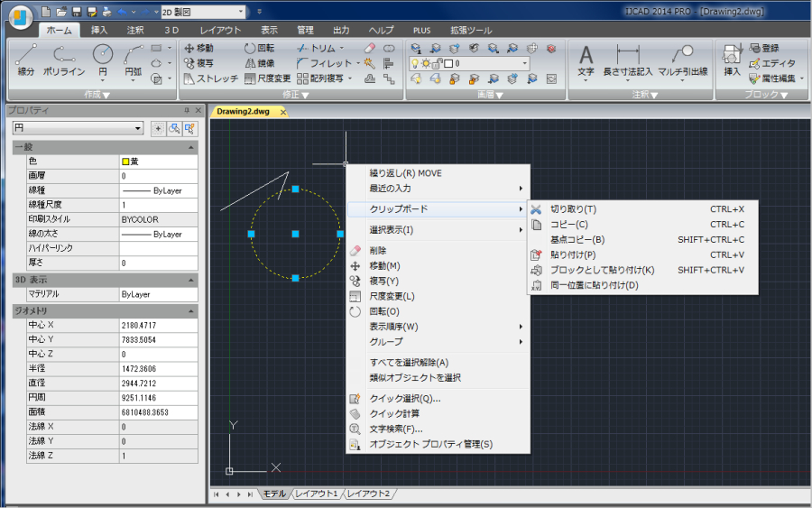812x508 pixels.
Task: Select the ポリライン polyline tool
Action: pyautogui.click(x=64, y=61)
